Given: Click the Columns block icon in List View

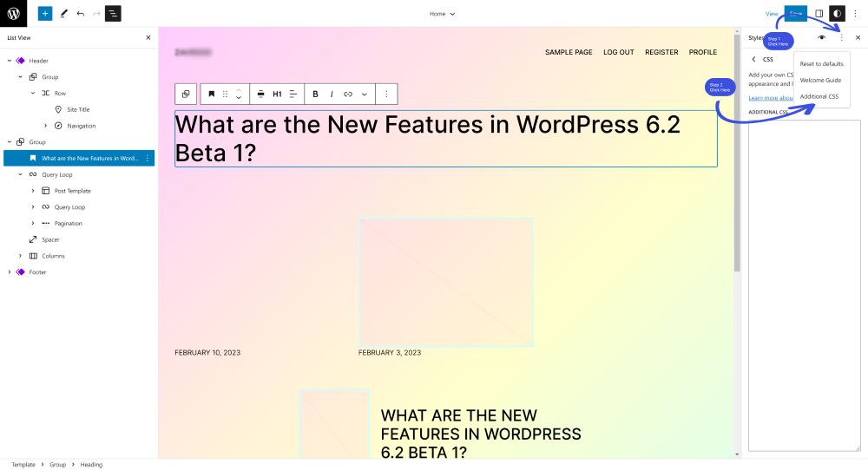Looking at the screenshot, I should pyautogui.click(x=33, y=256).
